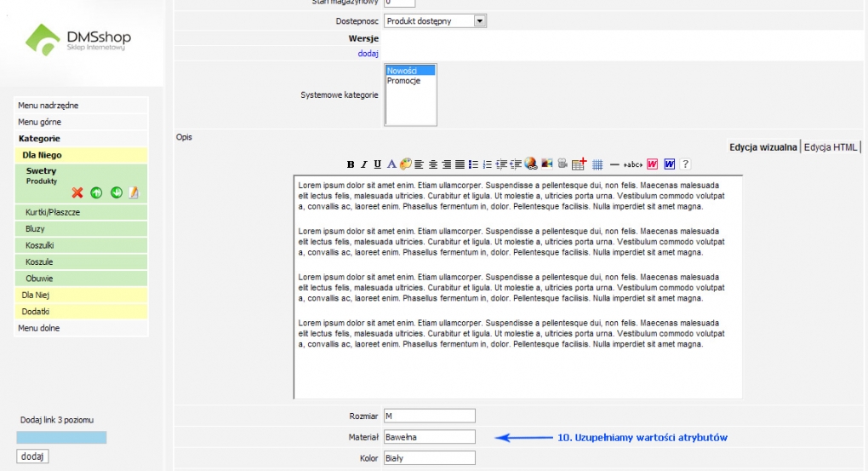868x471 pixels.
Task: Click the Kolor input field
Action: pyautogui.click(x=430, y=457)
